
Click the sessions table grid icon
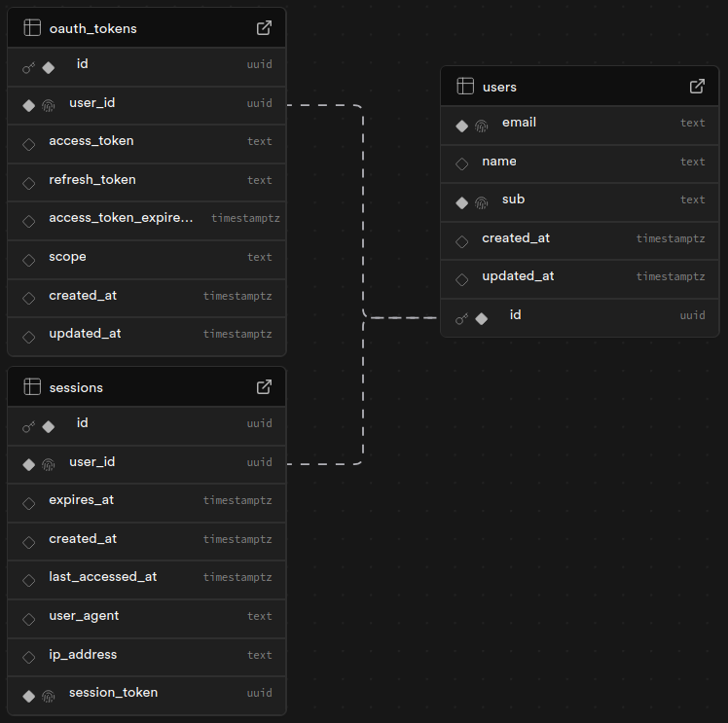pyautogui.click(x=31, y=387)
